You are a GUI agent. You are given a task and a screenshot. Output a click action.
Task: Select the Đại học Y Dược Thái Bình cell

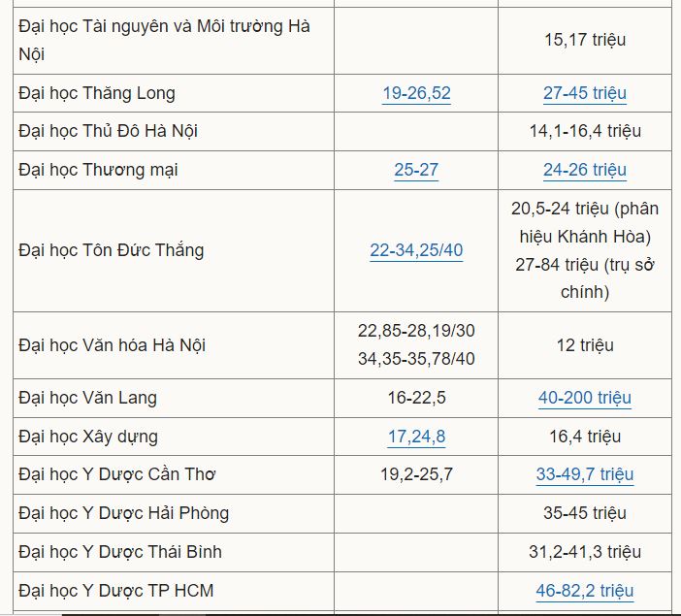(x=120, y=551)
